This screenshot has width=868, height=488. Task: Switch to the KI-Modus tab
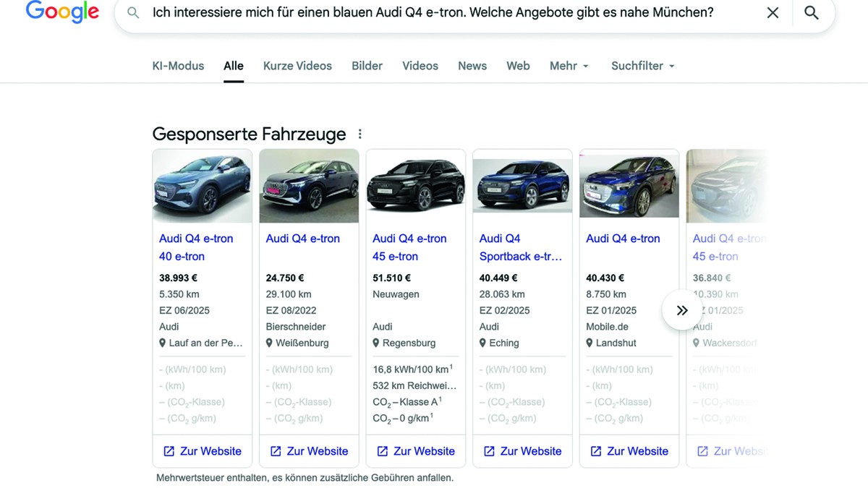(178, 66)
